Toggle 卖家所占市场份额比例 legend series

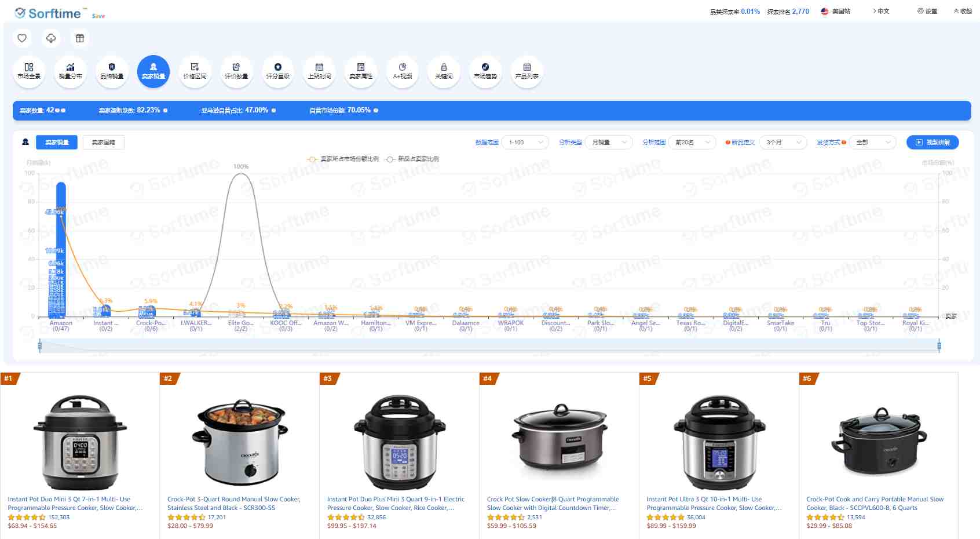[343, 159]
